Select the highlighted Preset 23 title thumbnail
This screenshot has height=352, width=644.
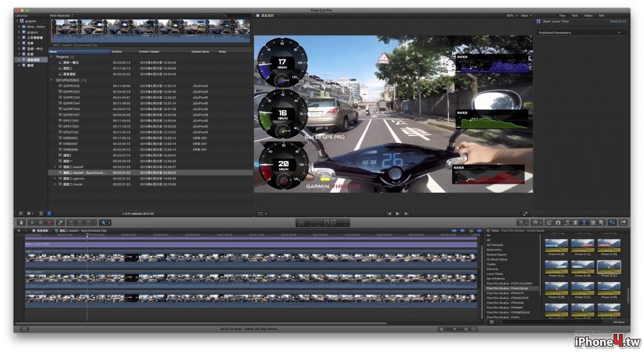coord(609,268)
